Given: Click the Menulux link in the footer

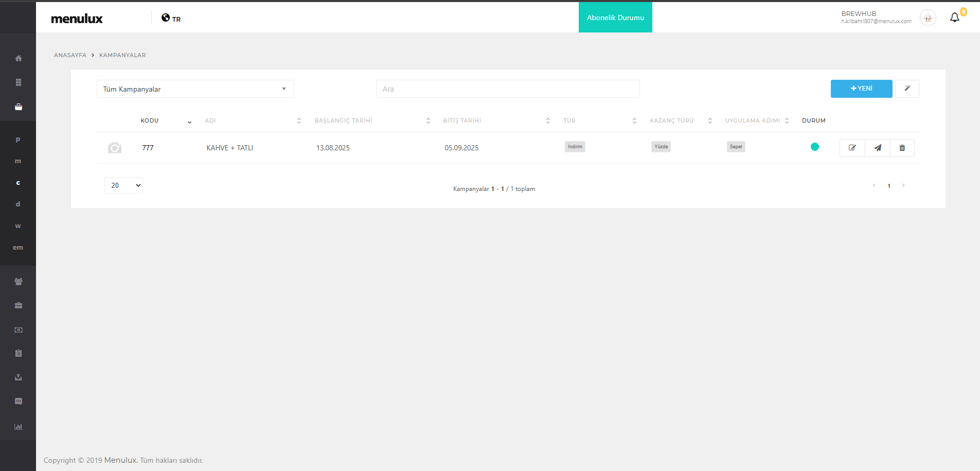Looking at the screenshot, I should [120, 460].
